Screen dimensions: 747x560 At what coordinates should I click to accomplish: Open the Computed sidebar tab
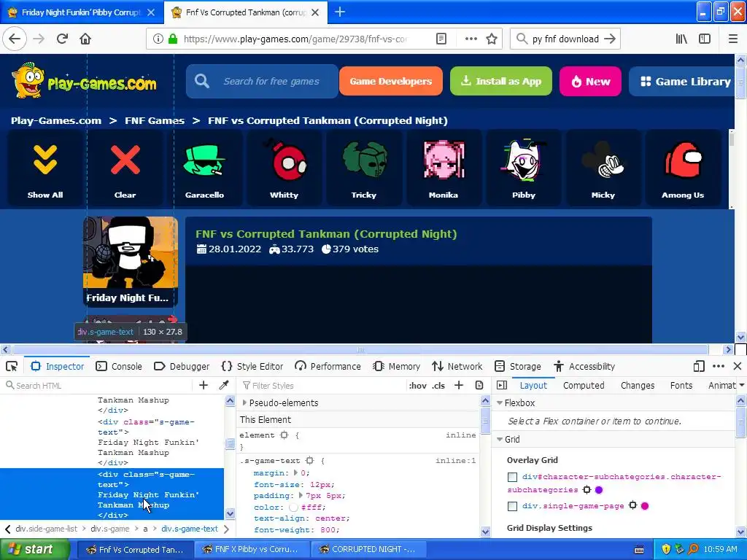point(584,385)
